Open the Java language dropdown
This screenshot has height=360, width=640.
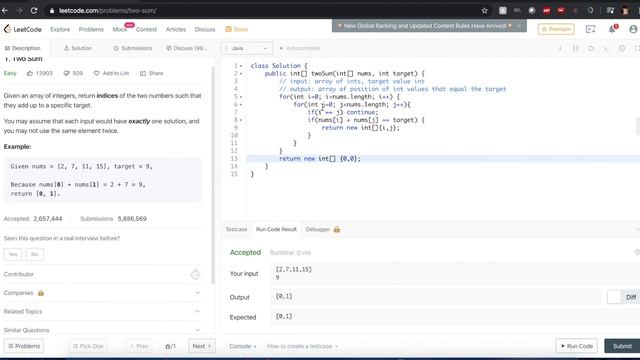(246, 48)
